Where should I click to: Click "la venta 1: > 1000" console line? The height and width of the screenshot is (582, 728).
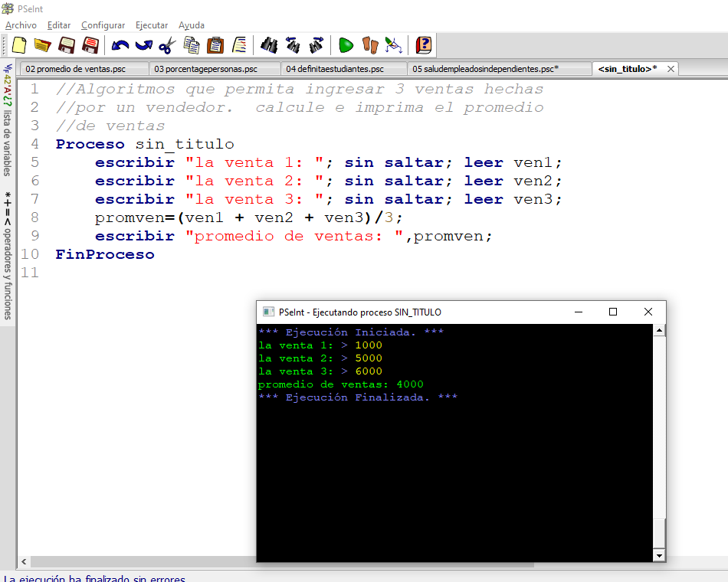[x=320, y=345]
